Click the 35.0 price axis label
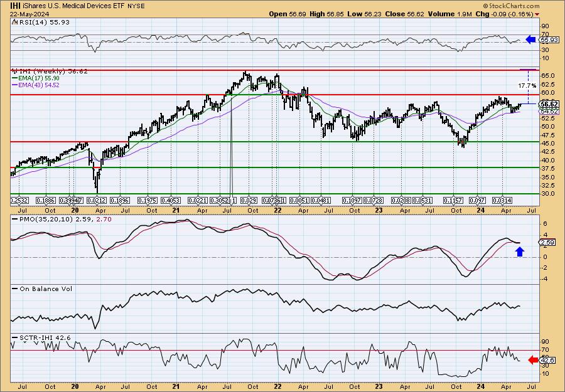The width and height of the screenshot is (565, 392). (x=547, y=177)
